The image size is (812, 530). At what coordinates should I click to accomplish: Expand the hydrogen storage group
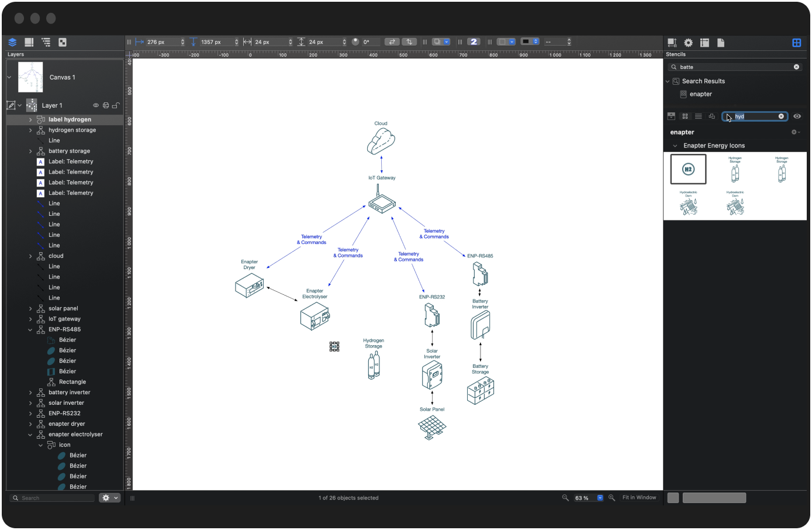[30, 130]
